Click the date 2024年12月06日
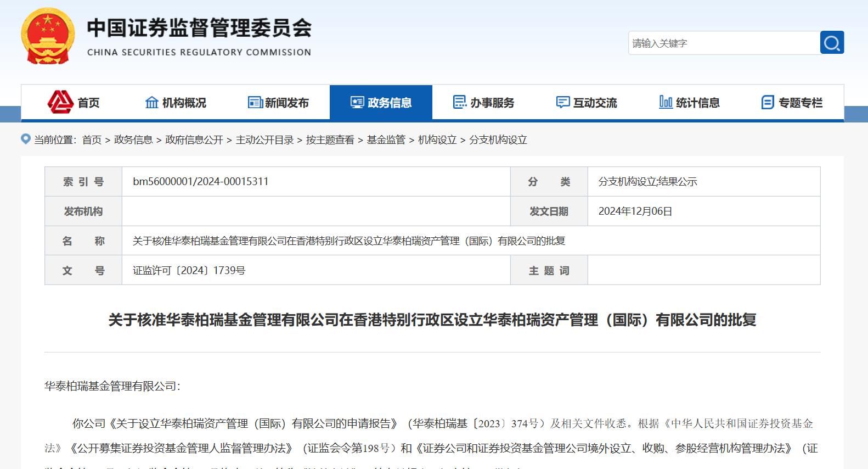Viewport: 868px width, 469px height. click(635, 211)
